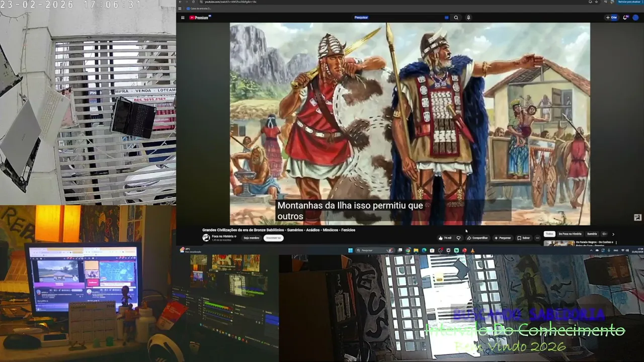Save the video with Salvar
The image size is (644, 362).
click(x=523, y=238)
